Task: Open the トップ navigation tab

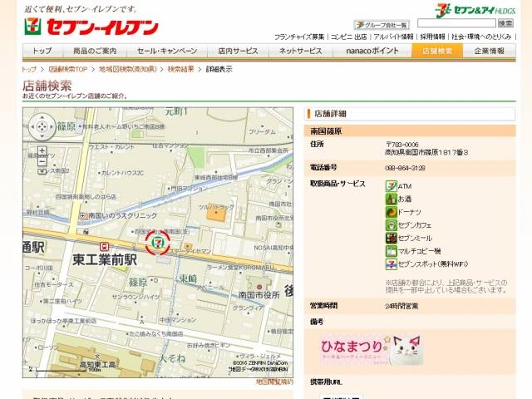Action: (x=42, y=51)
